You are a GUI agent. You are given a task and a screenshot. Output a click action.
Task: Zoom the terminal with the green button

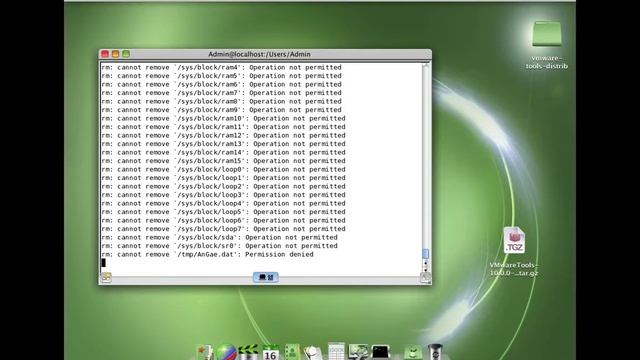point(126,54)
